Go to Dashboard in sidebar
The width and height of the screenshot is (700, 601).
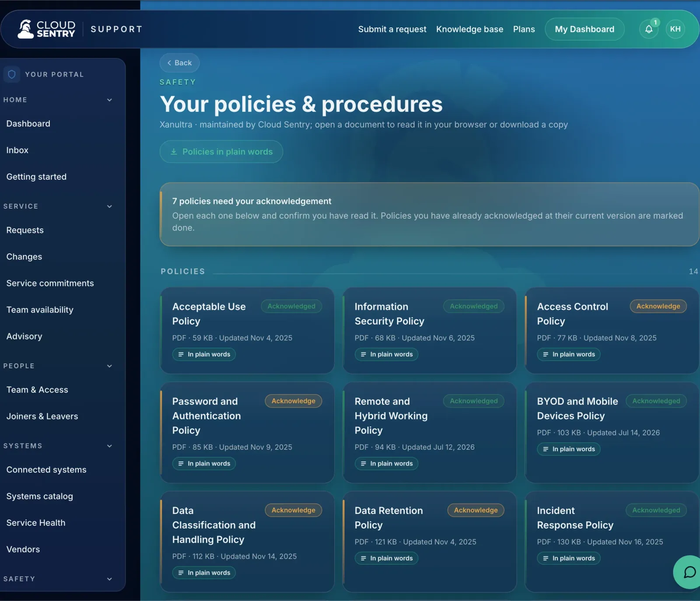click(x=28, y=124)
